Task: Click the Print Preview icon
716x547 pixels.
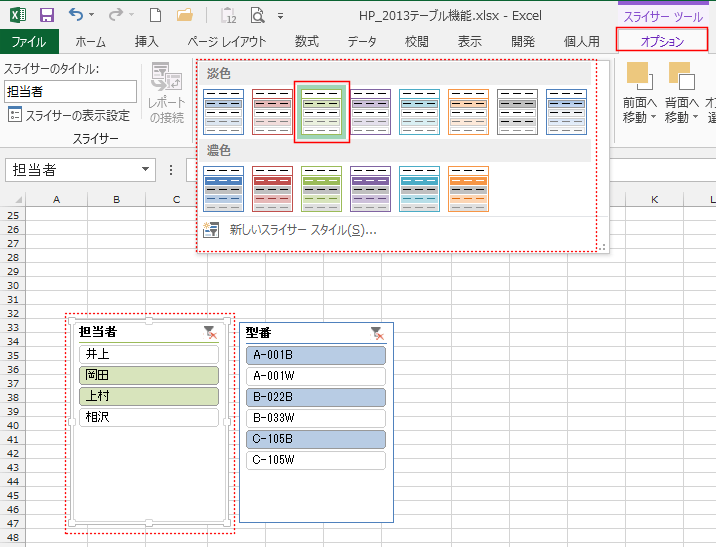Action: click(x=258, y=15)
